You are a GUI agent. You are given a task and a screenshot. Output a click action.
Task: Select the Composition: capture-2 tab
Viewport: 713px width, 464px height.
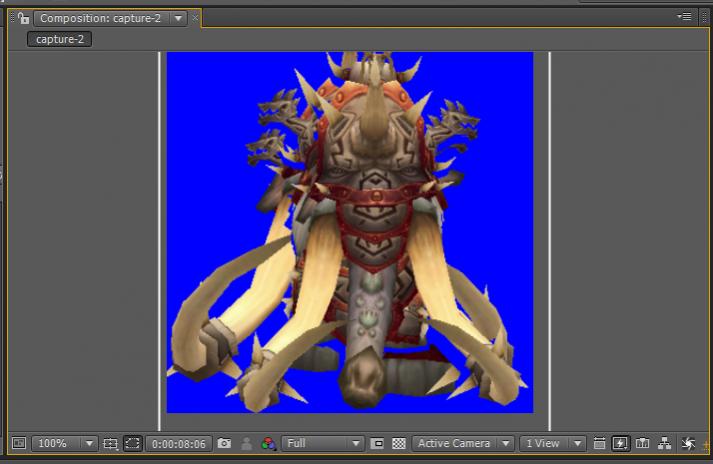pyautogui.click(x=100, y=18)
